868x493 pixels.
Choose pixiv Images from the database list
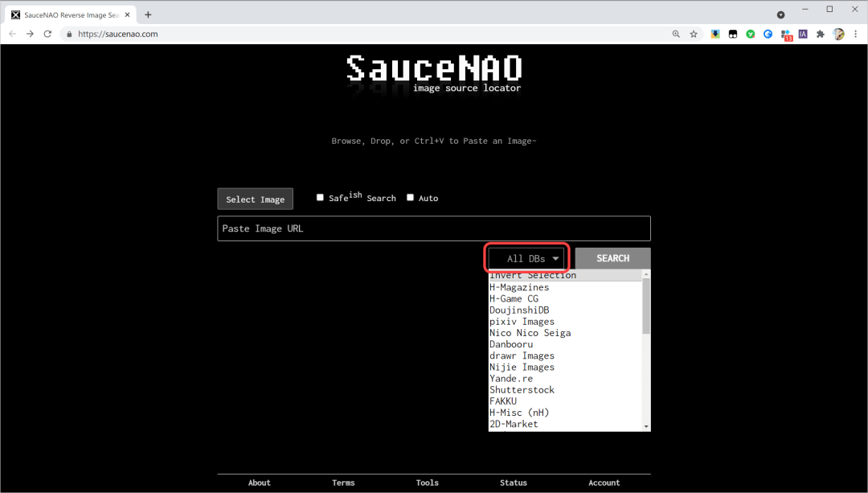click(x=565, y=321)
